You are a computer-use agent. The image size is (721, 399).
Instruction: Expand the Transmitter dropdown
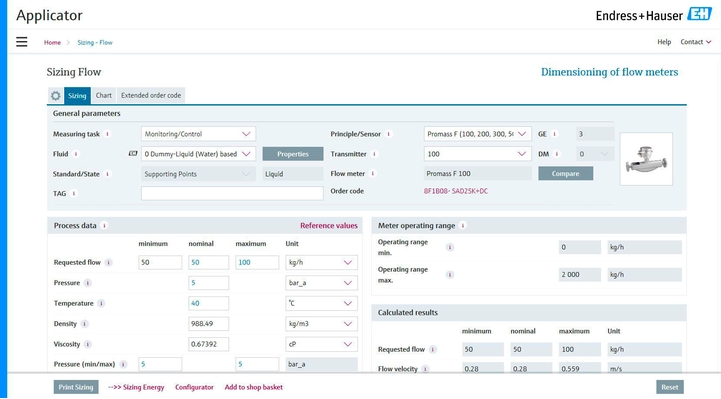point(477,154)
